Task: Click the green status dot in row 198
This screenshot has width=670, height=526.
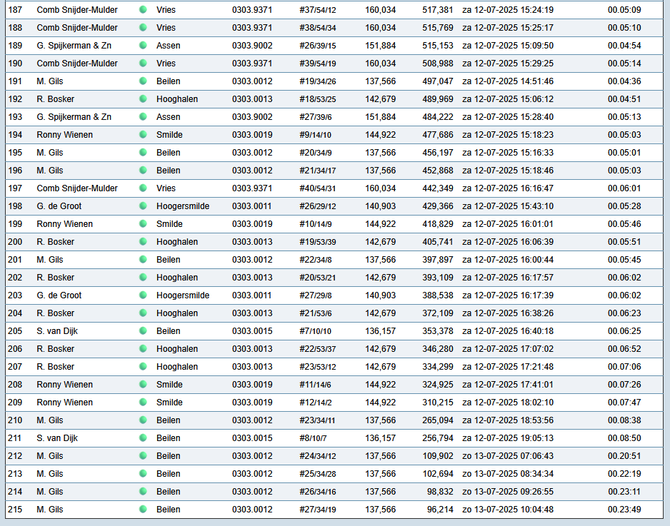Action: tap(143, 206)
